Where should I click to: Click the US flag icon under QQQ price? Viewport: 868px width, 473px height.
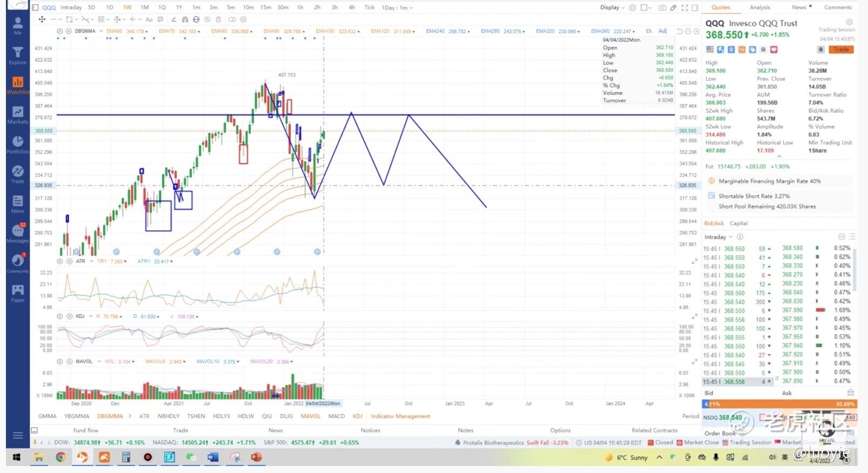(x=710, y=50)
